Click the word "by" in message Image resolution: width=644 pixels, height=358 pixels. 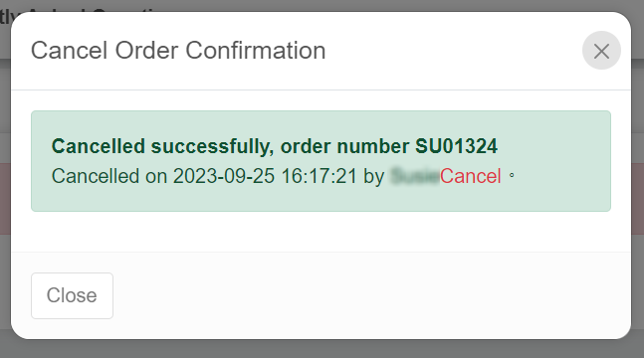(x=373, y=176)
